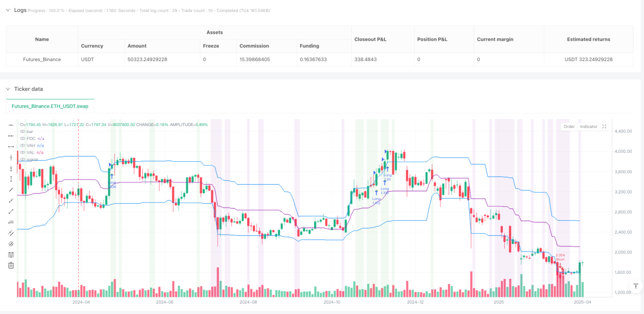Toggle visibility of the POC indicator

tap(22, 138)
